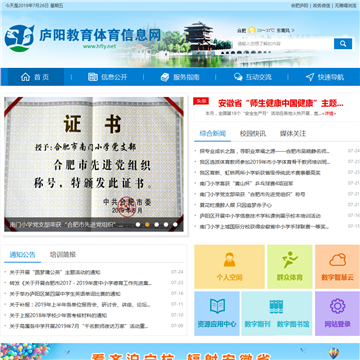Click the red 头条 headline badge
The width and height of the screenshot is (360, 360).
(201, 101)
